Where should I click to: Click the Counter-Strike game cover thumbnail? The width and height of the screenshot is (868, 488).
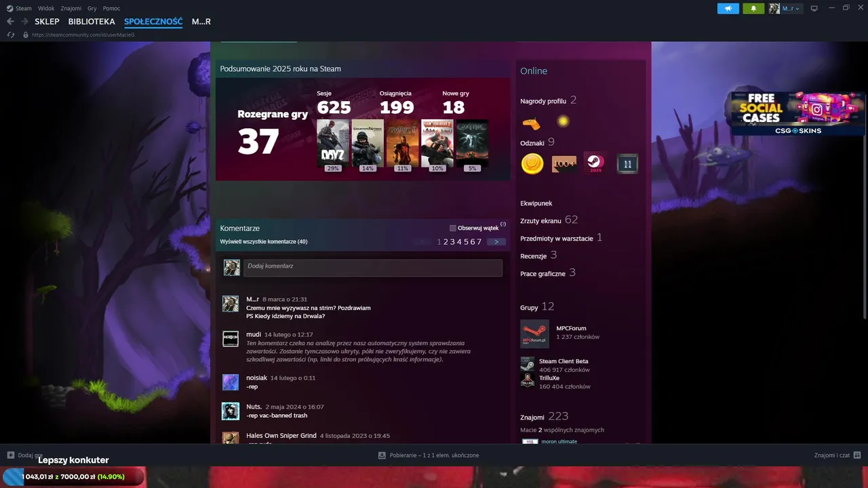coord(368,143)
